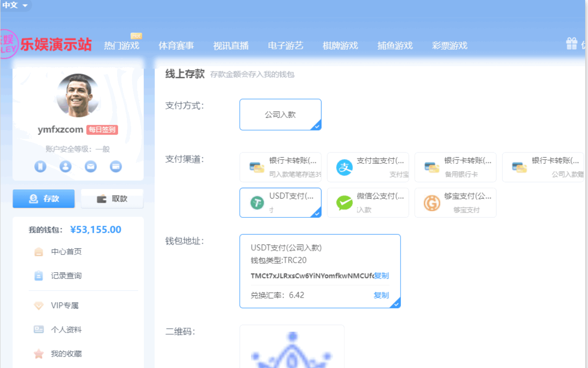588x368 pixels.
Task: Choose 微信公支付 payment channel
Action: [x=368, y=203]
